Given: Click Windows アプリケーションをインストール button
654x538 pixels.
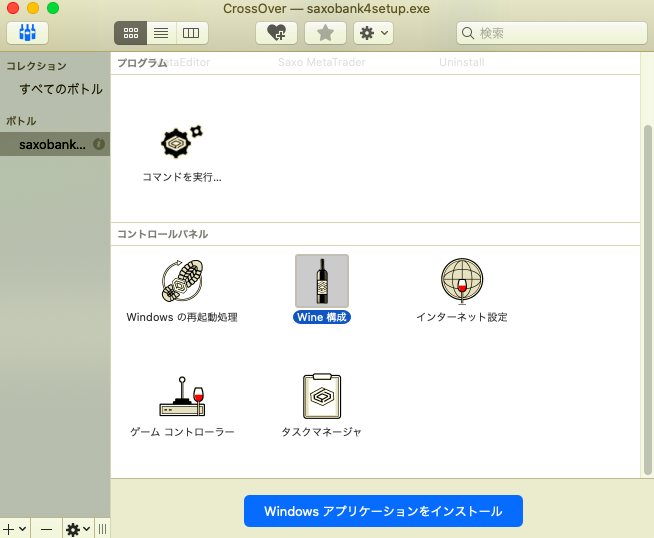Looking at the screenshot, I should point(383,511).
